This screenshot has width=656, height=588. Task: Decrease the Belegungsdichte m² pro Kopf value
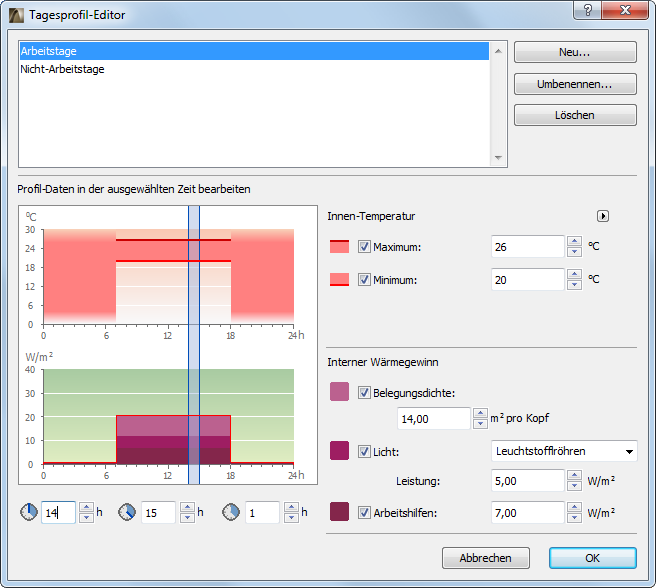[x=480, y=424]
